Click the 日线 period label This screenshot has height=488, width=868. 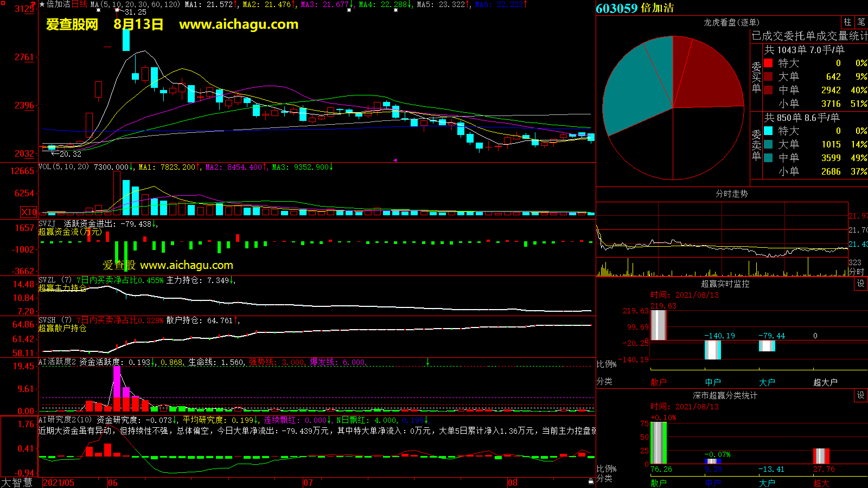click(79, 4)
